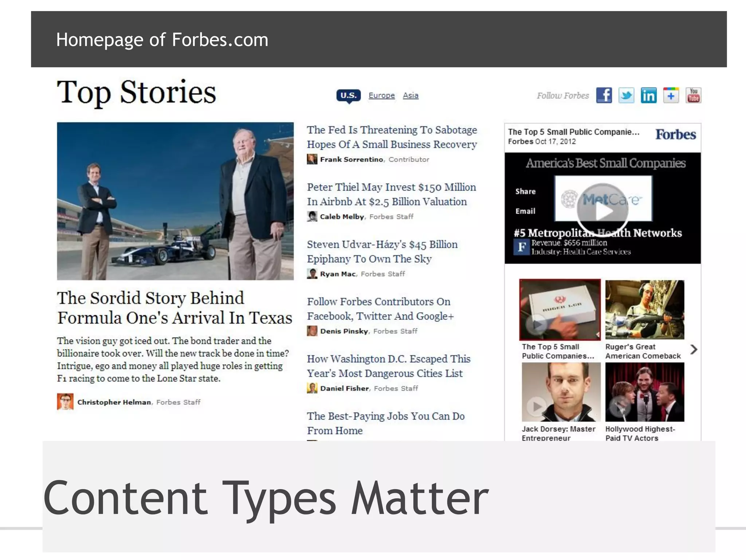Screen dimensions: 746x560
Task: Click Daniel Fisher's author avatar
Action: click(x=312, y=388)
